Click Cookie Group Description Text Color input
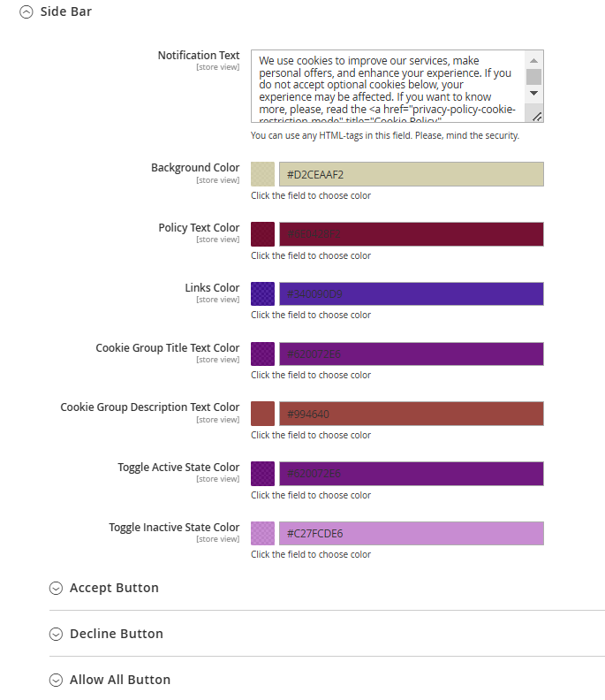The image size is (605, 700). 412,414
